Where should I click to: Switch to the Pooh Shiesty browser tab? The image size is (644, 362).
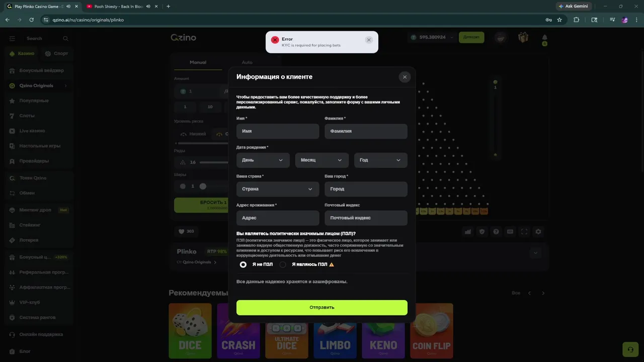pos(120,7)
